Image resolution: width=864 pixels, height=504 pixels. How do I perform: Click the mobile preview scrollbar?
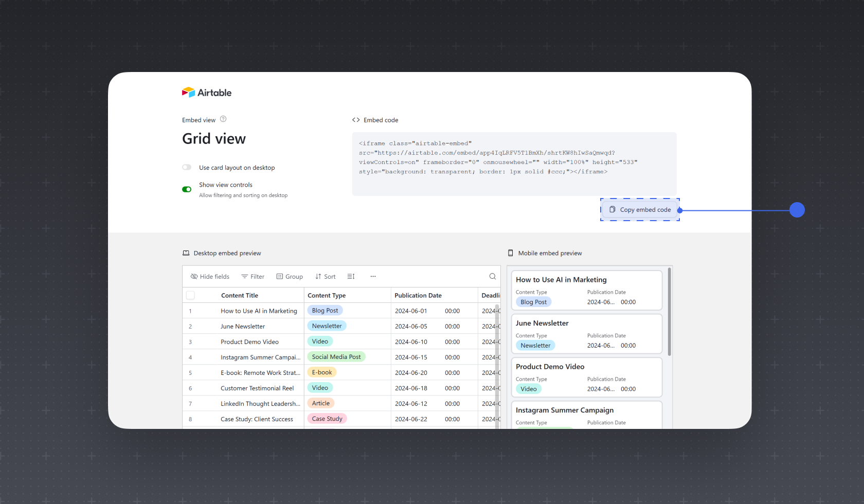tap(669, 312)
